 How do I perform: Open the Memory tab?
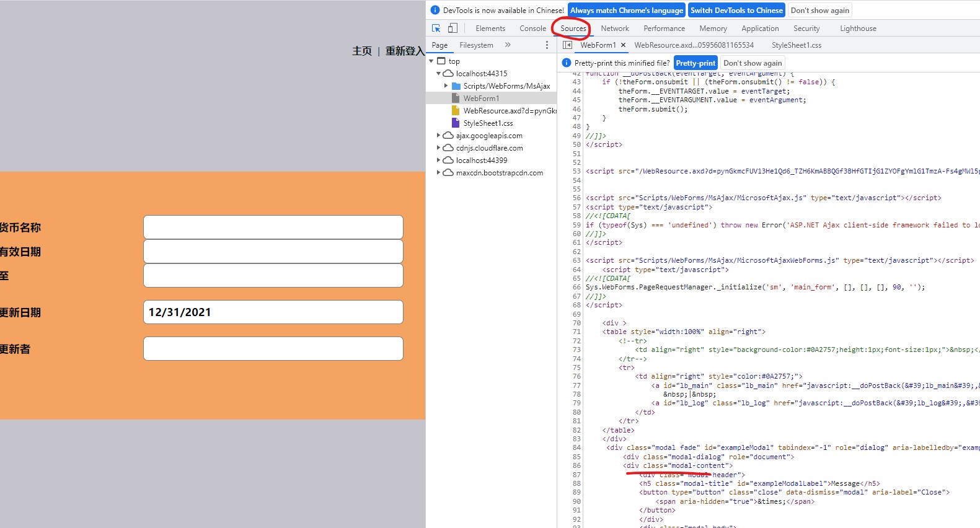(x=713, y=29)
